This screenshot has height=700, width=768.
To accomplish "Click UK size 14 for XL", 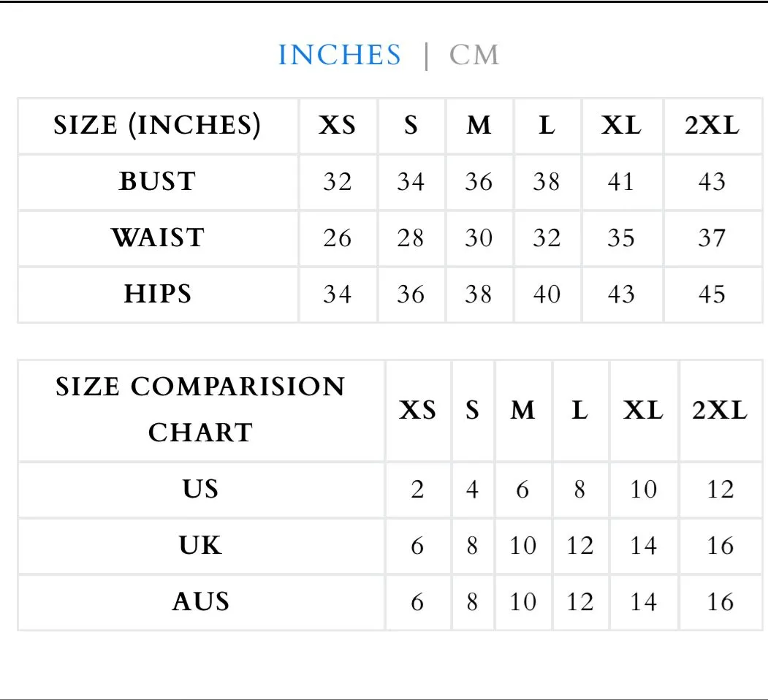I will (x=643, y=546).
